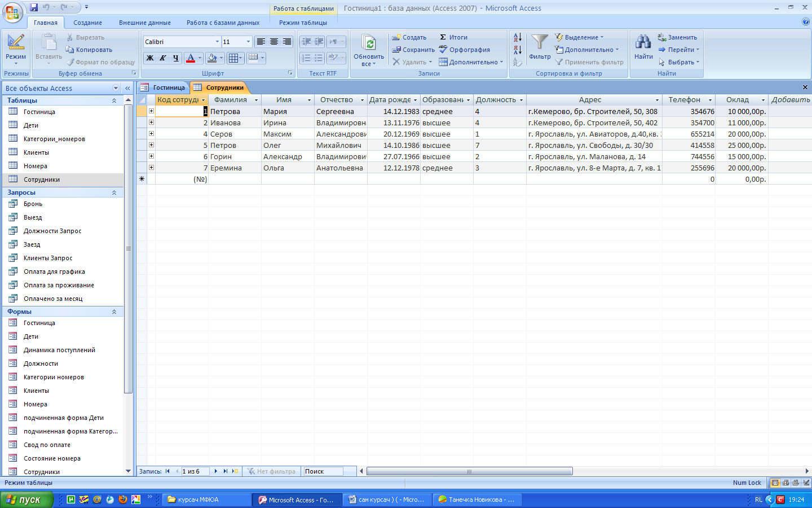Click the fill color bucket button
The image size is (812, 508).
212,58
